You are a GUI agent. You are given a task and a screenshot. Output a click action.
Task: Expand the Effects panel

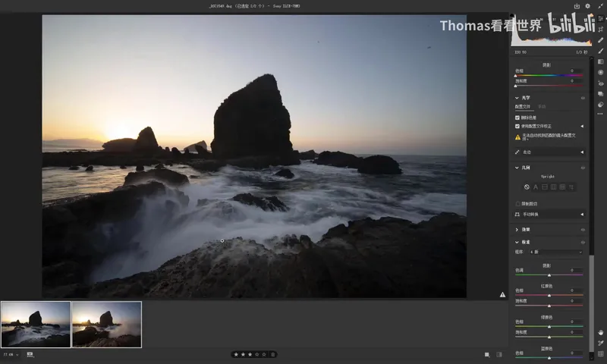pyautogui.click(x=517, y=230)
